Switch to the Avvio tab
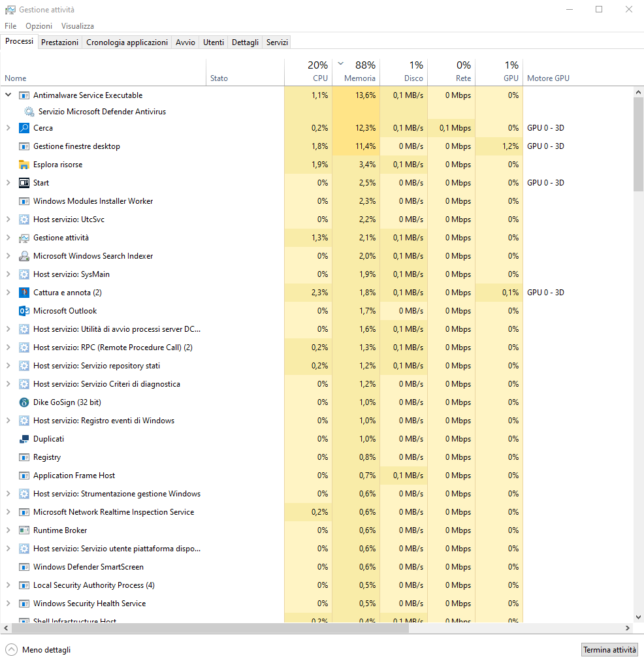The height and width of the screenshot is (663, 644). pos(185,42)
